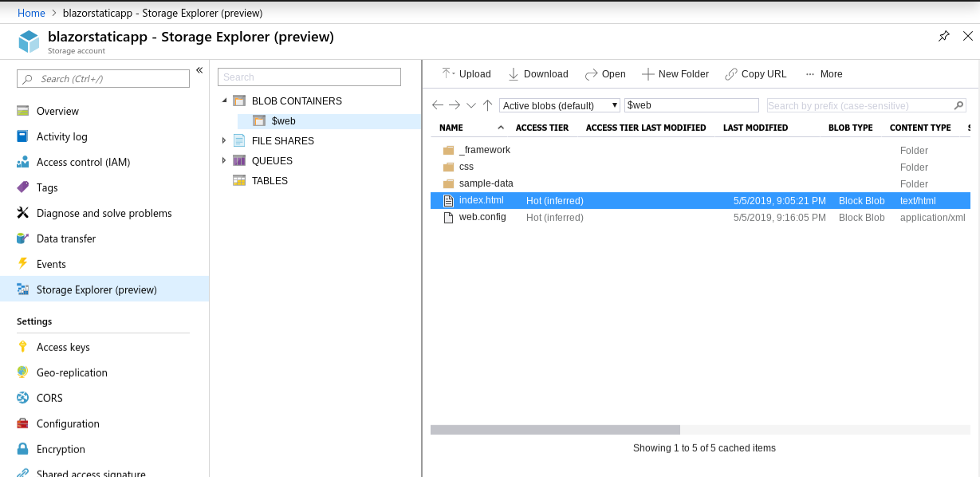
Task: Open Tags in the sidebar
Action: point(47,187)
